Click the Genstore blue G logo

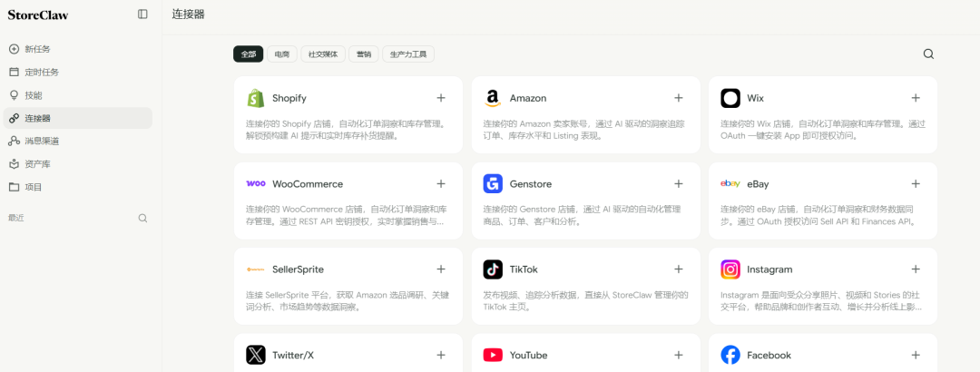(x=493, y=184)
